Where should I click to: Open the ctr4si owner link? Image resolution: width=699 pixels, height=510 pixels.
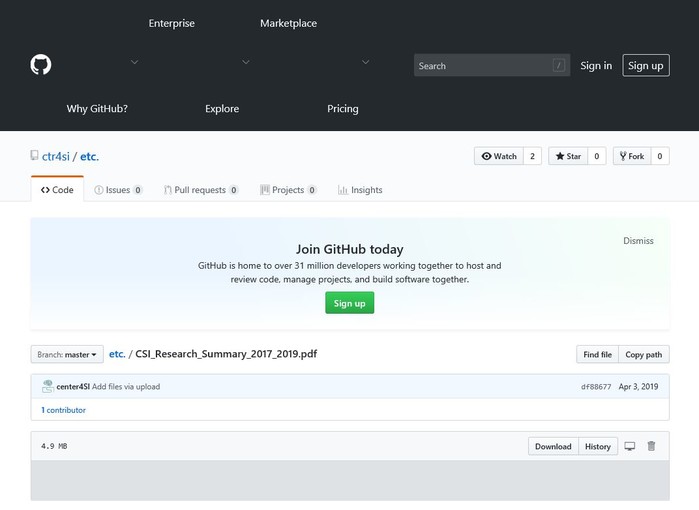point(56,156)
